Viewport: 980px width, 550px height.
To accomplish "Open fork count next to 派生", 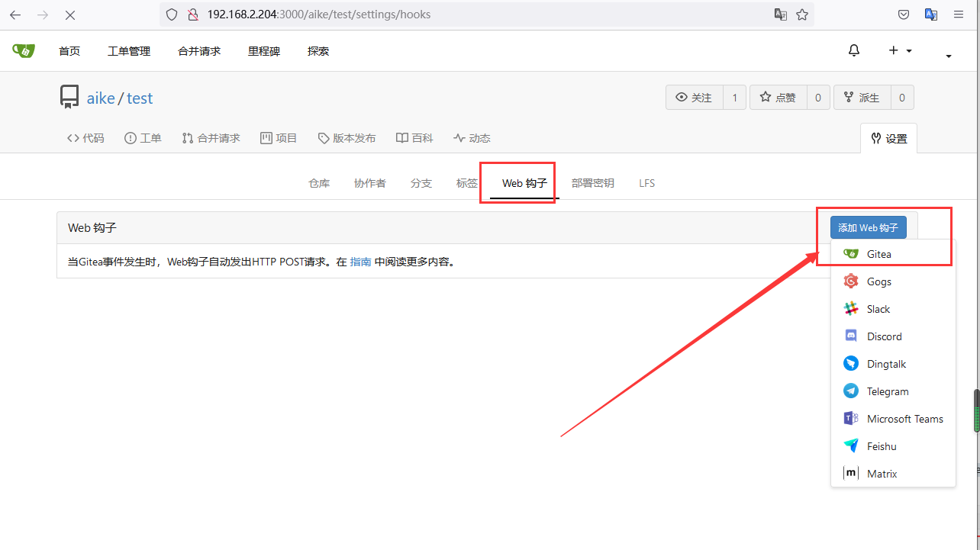I will (902, 98).
